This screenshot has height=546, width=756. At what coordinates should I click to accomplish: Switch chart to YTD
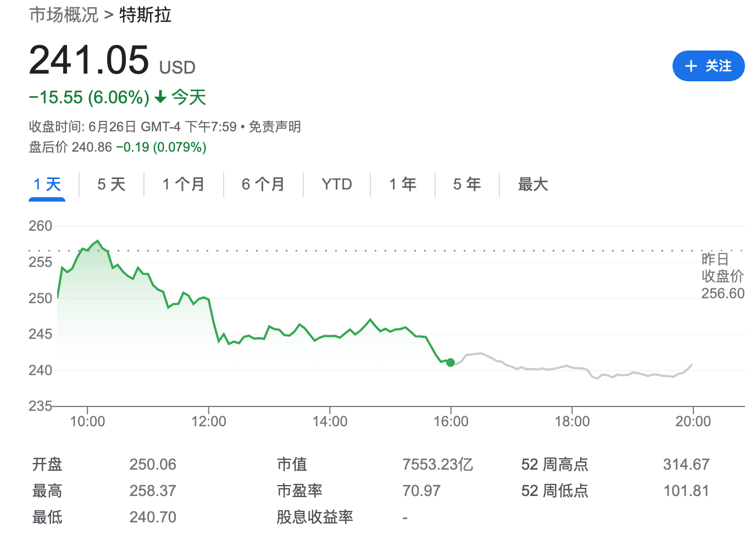[337, 185]
